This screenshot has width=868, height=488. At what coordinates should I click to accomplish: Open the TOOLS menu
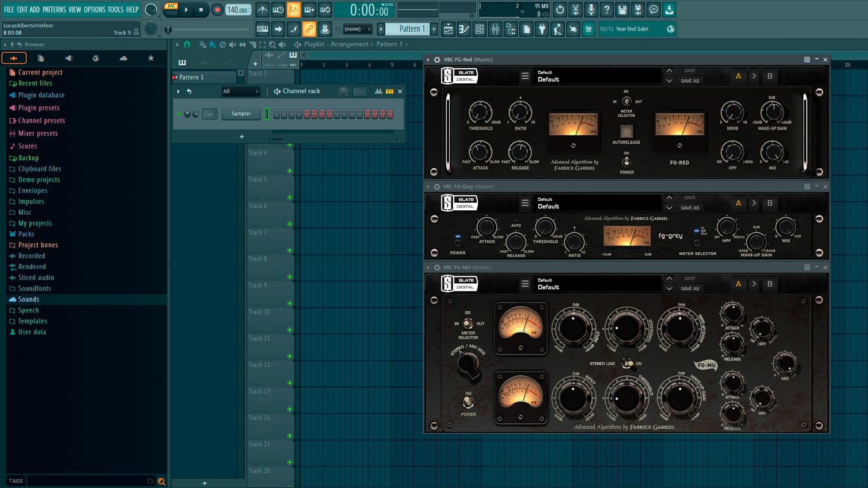click(x=116, y=10)
